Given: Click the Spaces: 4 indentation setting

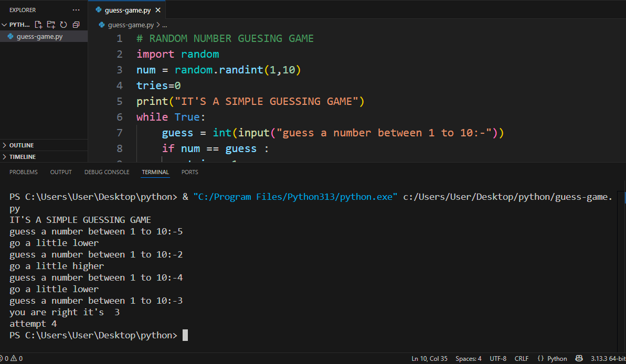Looking at the screenshot, I should 468,359.
